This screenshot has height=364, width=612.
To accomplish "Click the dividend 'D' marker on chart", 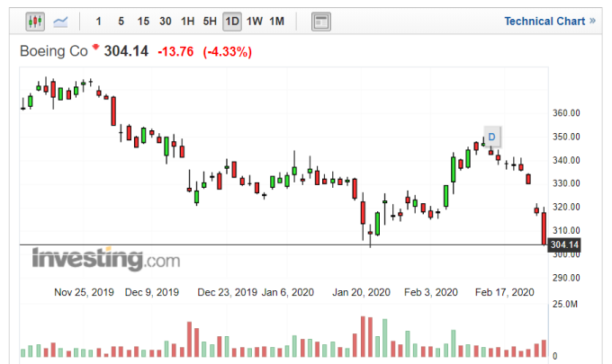I will pos(491,137).
